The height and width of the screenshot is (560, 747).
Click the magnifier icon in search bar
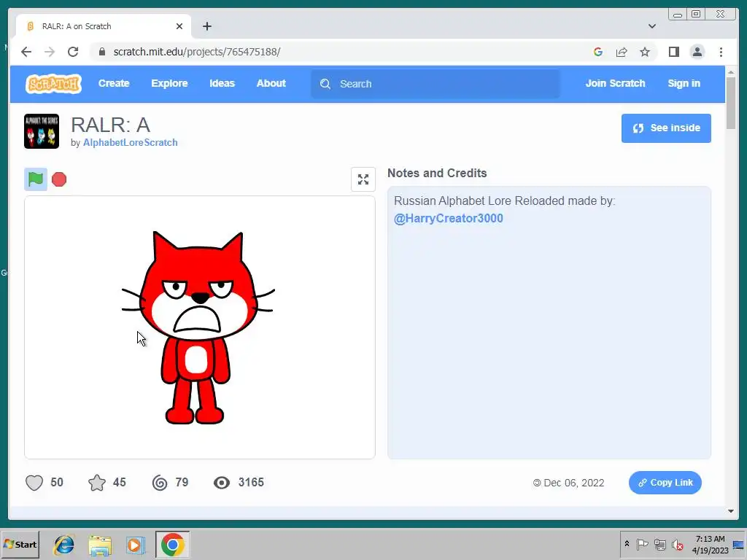[x=325, y=84]
